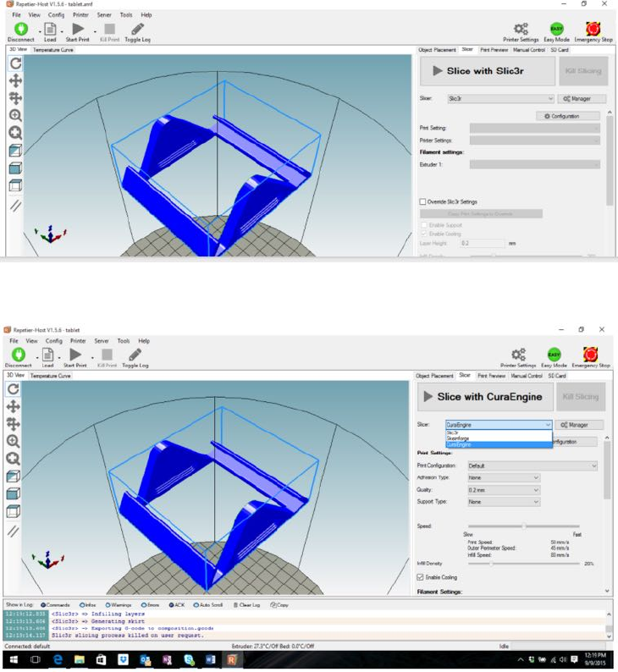The image size is (618, 672).
Task: Select the move object tool in upper window
Action: pos(16,98)
